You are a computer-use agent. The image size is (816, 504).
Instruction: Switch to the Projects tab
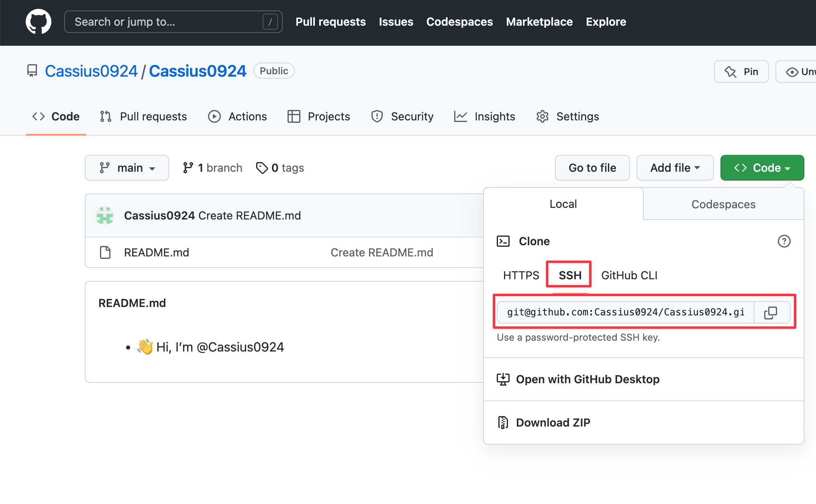tap(319, 116)
